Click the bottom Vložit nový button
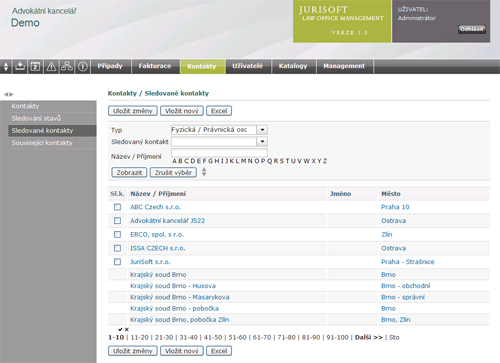The width and height of the screenshot is (500, 363). (182, 351)
